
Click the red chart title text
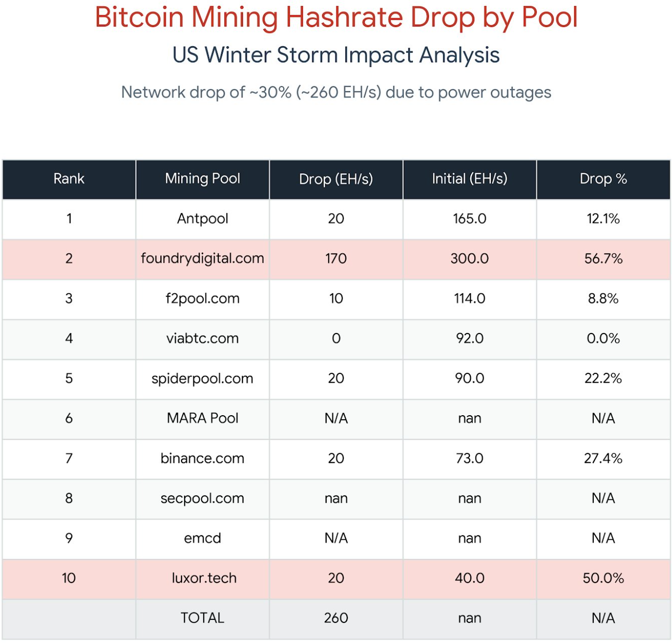336,17
